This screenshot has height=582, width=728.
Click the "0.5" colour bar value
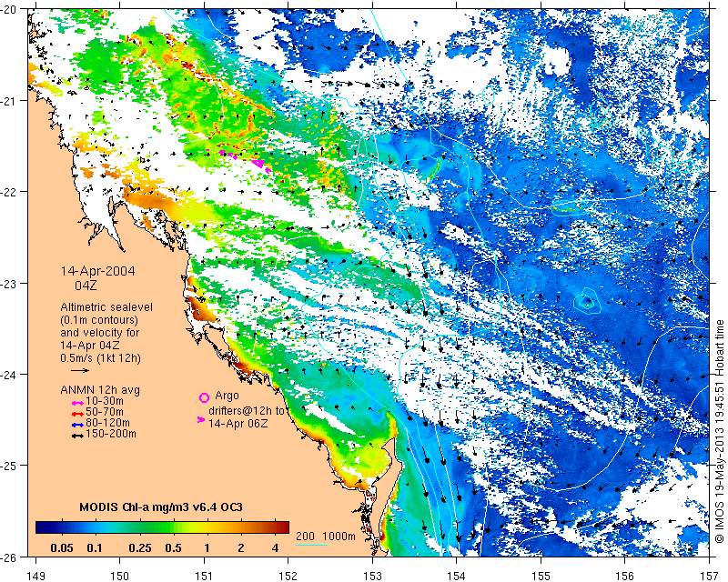173,548
